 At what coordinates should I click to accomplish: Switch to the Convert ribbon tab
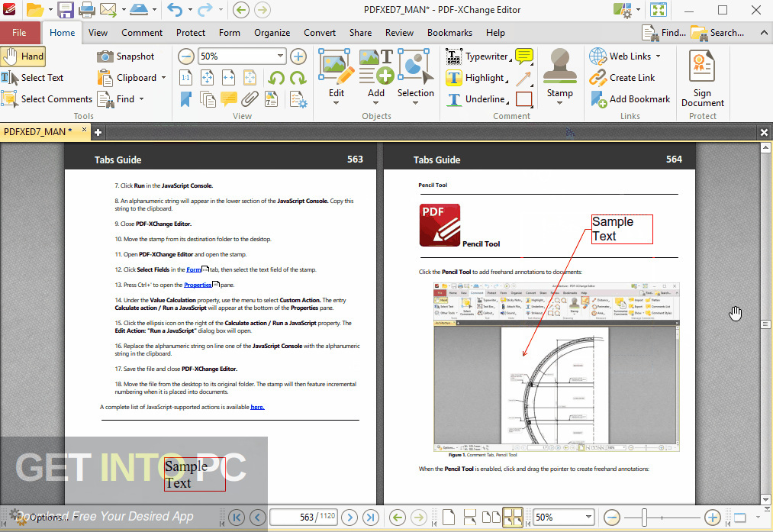[320, 33]
